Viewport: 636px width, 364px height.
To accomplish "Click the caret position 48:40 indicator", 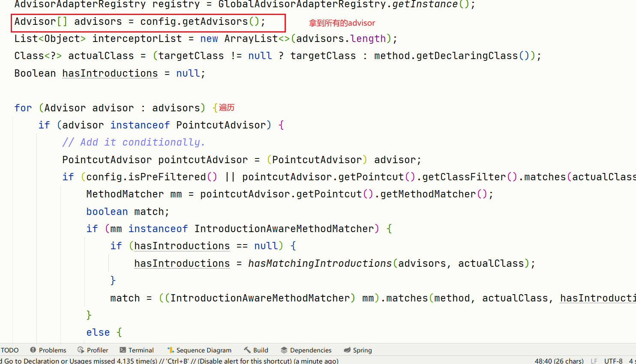I will tap(559, 361).
